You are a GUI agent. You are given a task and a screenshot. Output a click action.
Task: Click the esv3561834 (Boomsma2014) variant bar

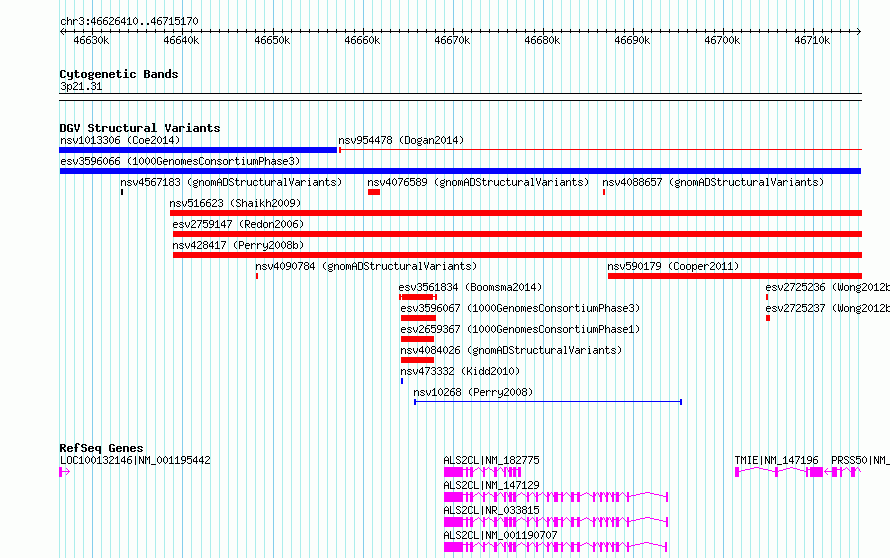click(418, 297)
